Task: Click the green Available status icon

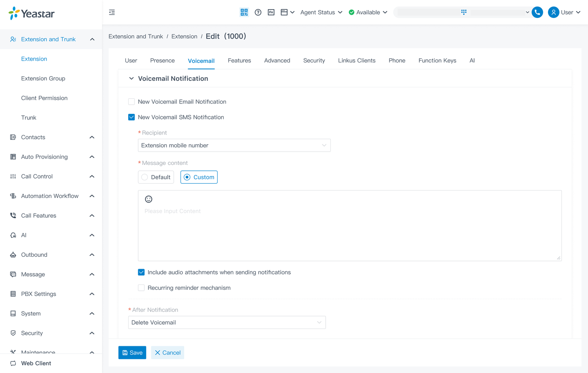Action: [351, 12]
